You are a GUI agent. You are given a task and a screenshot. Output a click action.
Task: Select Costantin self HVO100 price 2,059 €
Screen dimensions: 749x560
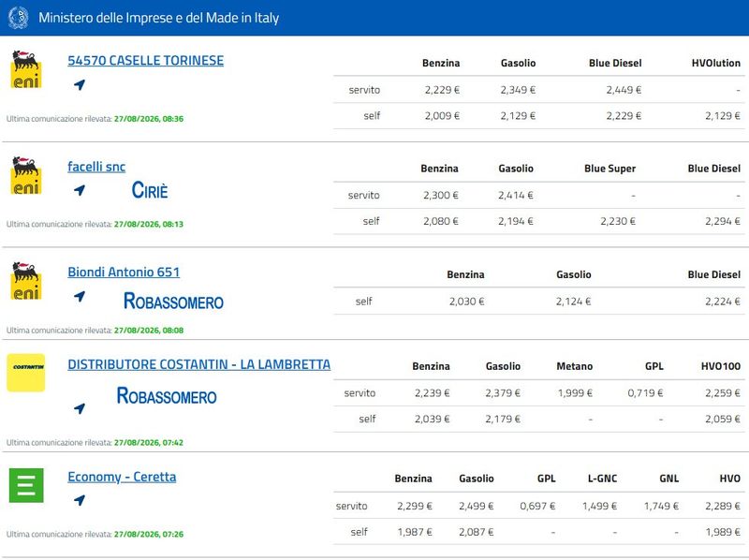point(722,419)
